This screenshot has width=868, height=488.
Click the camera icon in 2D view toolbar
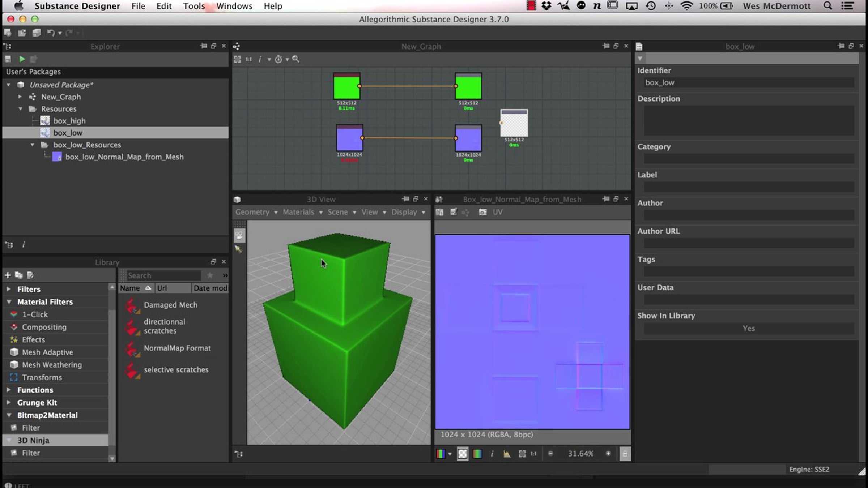(483, 212)
